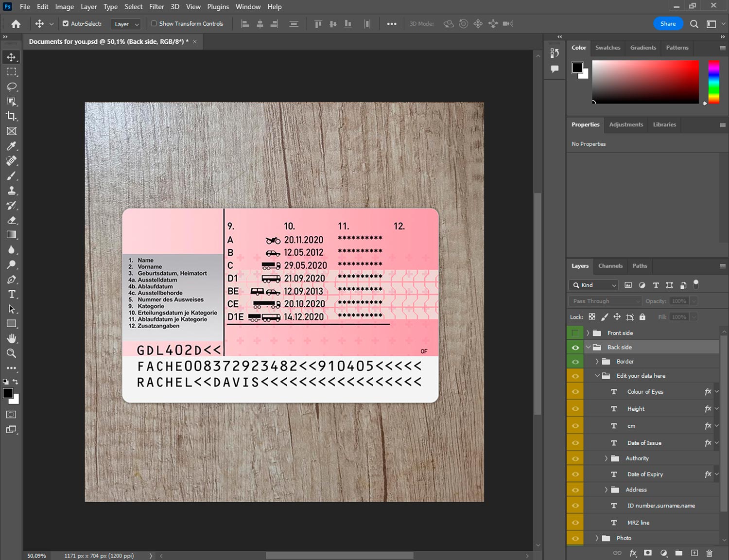Activate the Zoom tool in toolbar
Image resolution: width=729 pixels, height=560 pixels.
click(x=11, y=353)
